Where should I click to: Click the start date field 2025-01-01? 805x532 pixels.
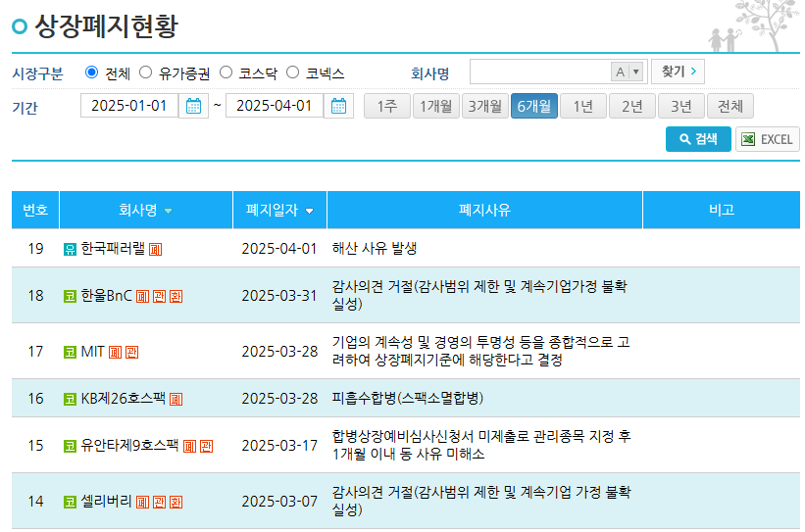click(129, 106)
